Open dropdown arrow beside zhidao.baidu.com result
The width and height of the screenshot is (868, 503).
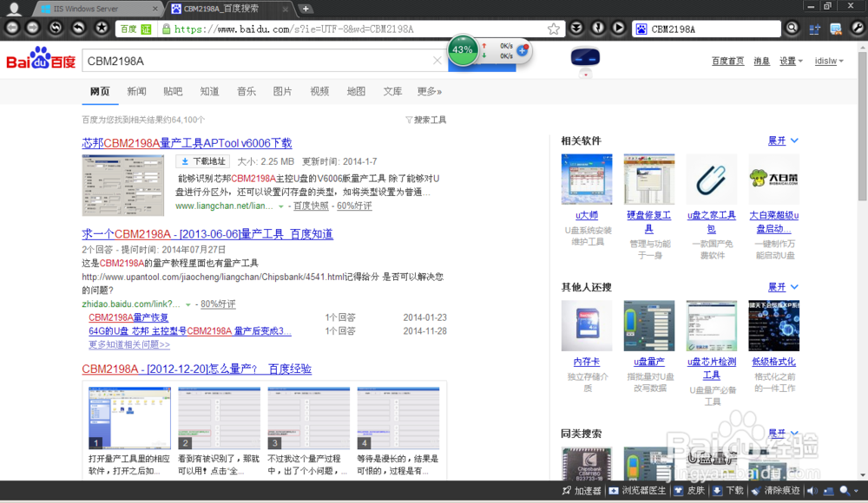[x=188, y=304]
